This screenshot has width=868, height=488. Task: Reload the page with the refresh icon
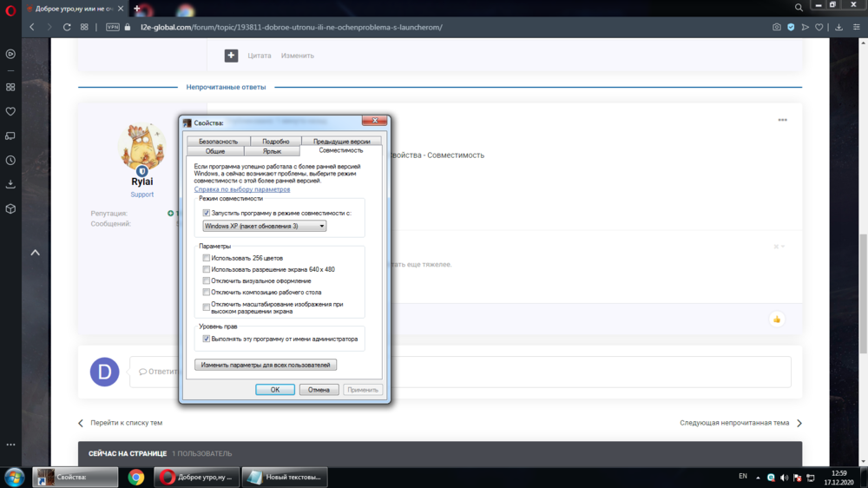coord(67,27)
